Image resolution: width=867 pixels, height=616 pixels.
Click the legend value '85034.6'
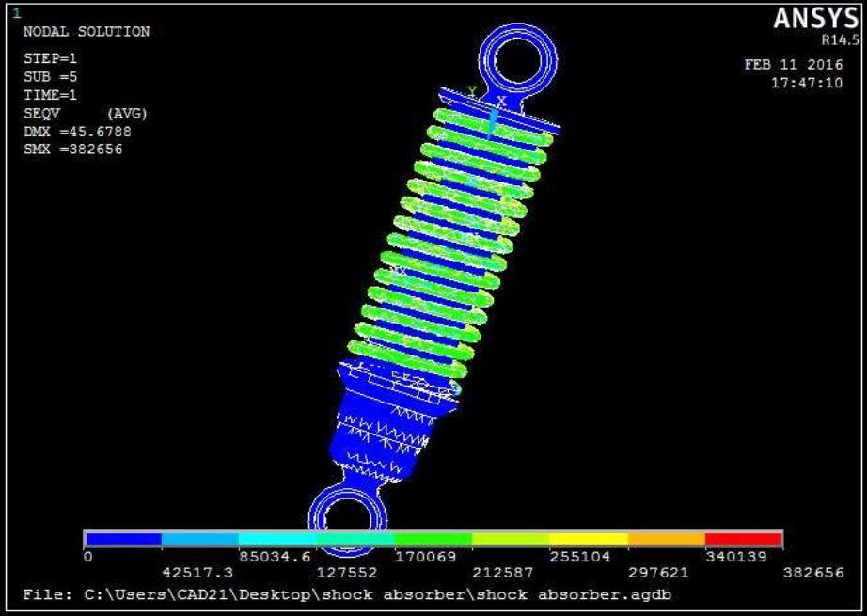pyautogui.click(x=276, y=556)
